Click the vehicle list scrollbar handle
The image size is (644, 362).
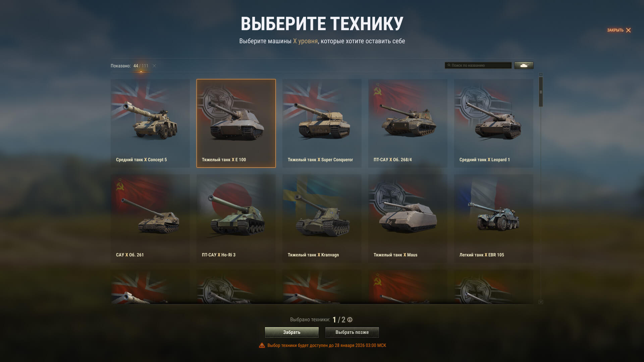pyautogui.click(x=541, y=92)
